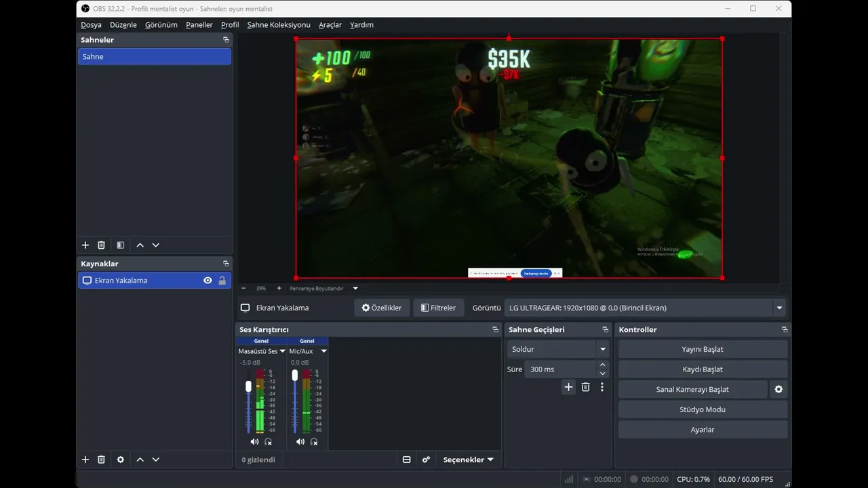Undock the Kaynaklar panel
The height and width of the screenshot is (488, 868).
click(226, 264)
